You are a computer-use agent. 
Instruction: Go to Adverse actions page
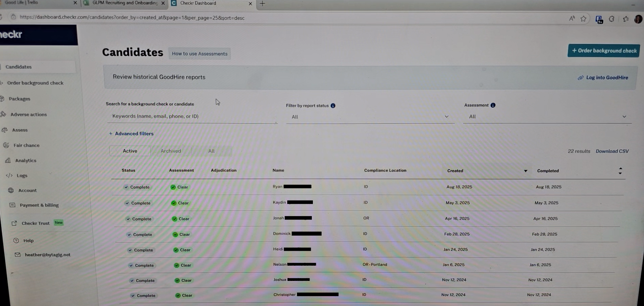29,114
